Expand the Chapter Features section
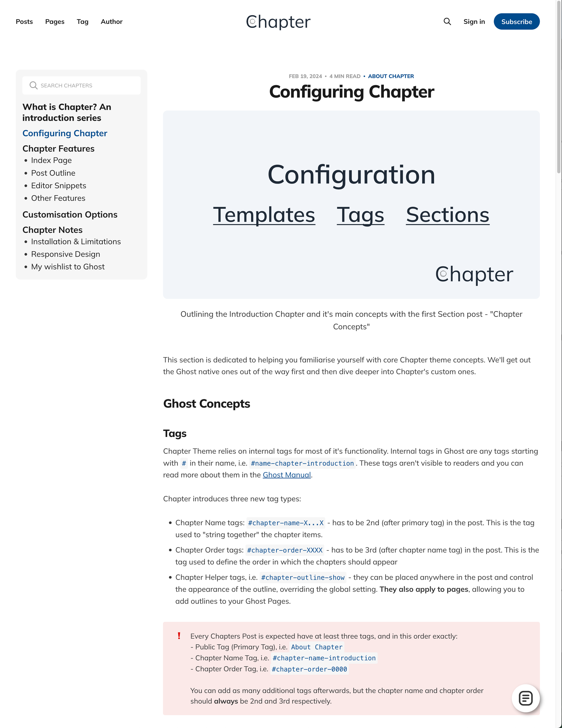The width and height of the screenshot is (562, 728). coord(58,148)
